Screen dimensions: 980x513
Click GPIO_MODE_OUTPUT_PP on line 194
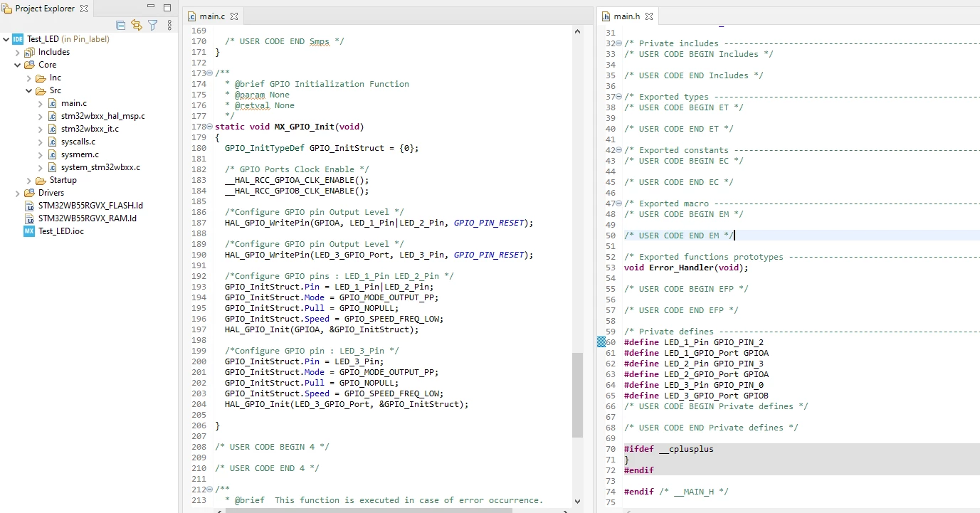point(386,297)
